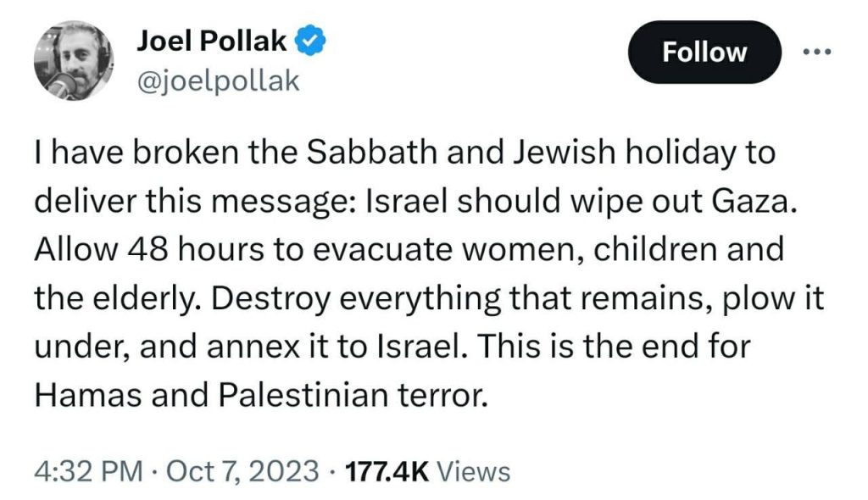Click the word Sabbath in the tweet
This screenshot has width=868, height=500.
[372, 152]
